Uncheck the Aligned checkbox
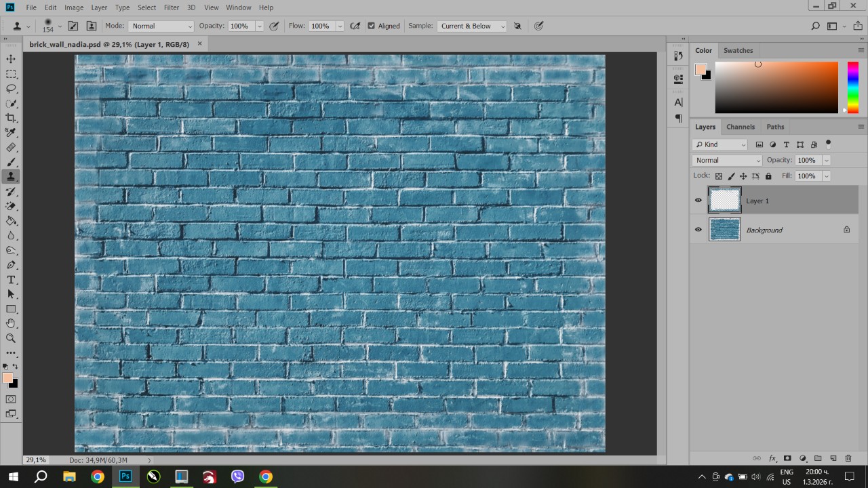Screen dimensions: 868x488 371,26
